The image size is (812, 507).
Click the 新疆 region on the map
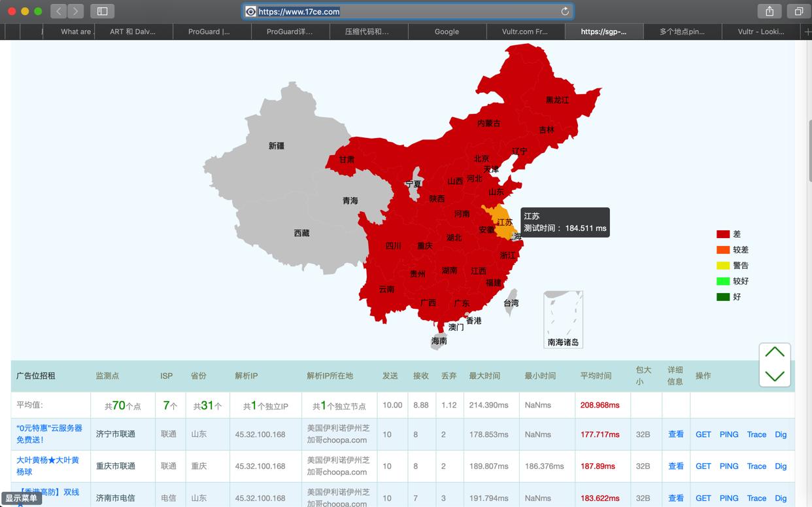277,146
